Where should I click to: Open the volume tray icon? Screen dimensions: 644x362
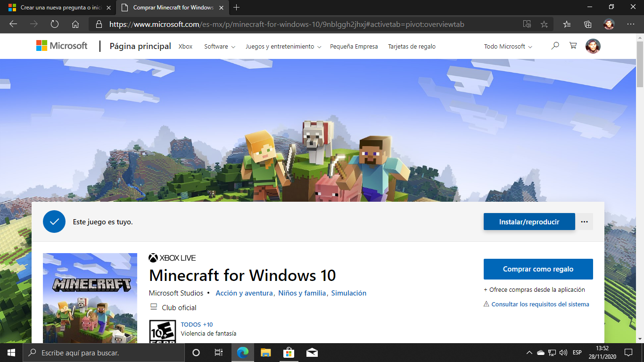(x=563, y=353)
